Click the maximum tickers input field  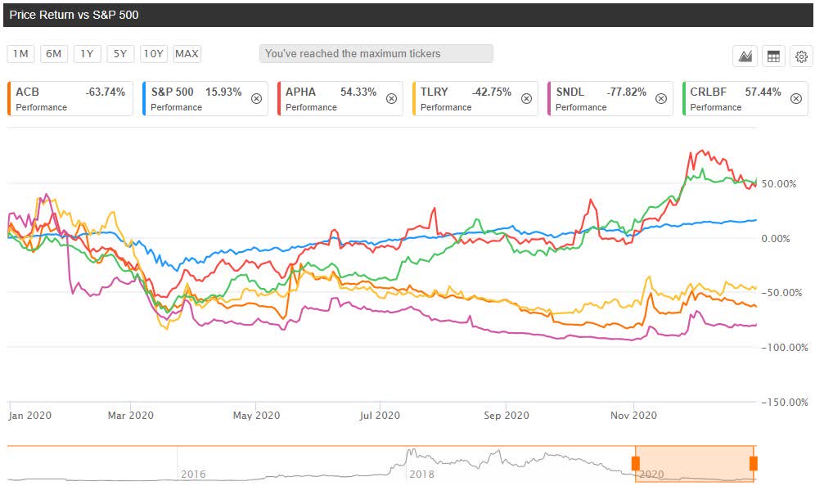click(376, 53)
